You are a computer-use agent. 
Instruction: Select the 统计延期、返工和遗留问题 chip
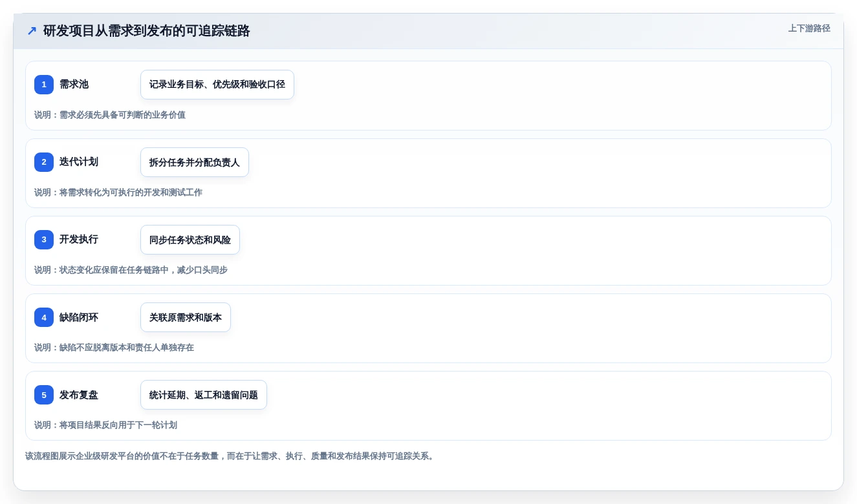tap(204, 395)
